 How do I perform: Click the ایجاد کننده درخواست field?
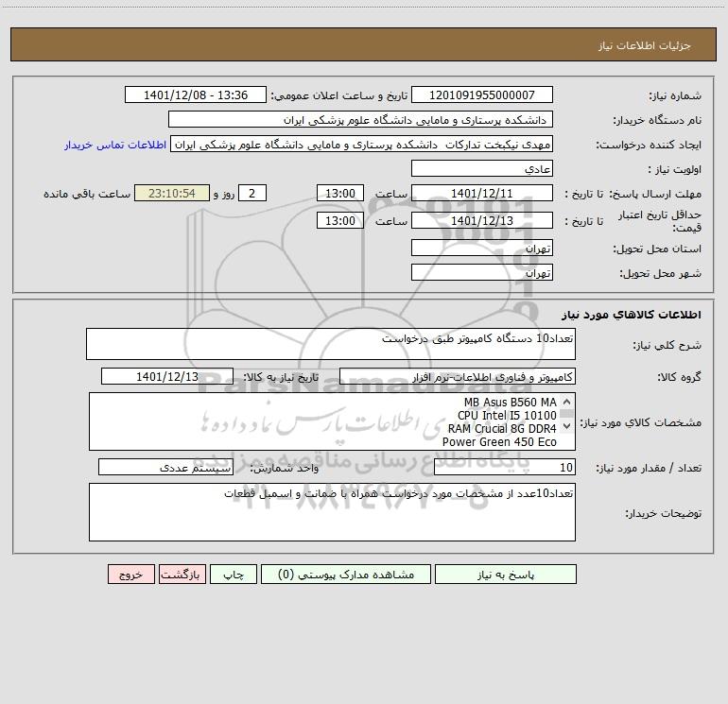click(362, 144)
